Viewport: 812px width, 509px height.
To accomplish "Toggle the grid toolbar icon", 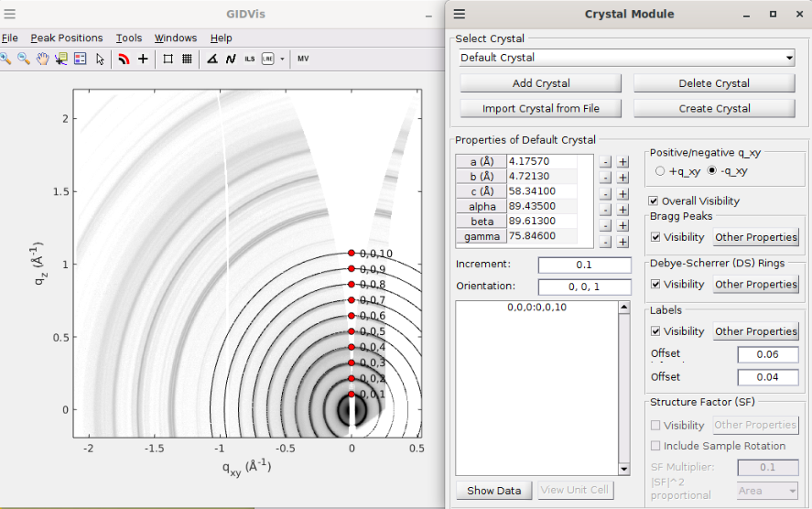I will click(187, 59).
